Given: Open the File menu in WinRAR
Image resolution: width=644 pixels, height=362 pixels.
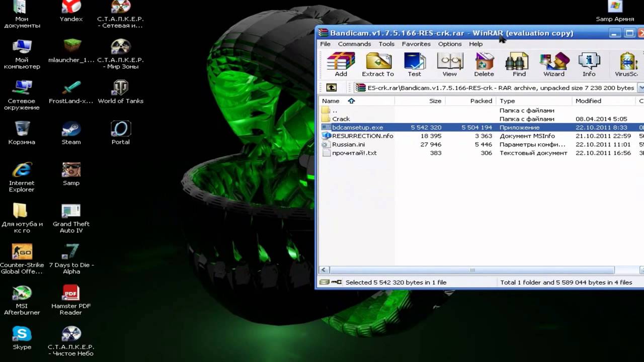Looking at the screenshot, I should (x=326, y=44).
